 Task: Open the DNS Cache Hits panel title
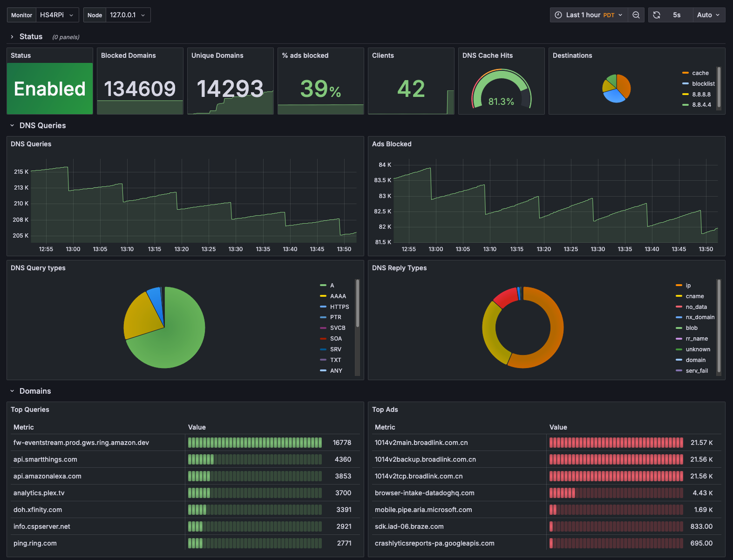pyautogui.click(x=488, y=55)
